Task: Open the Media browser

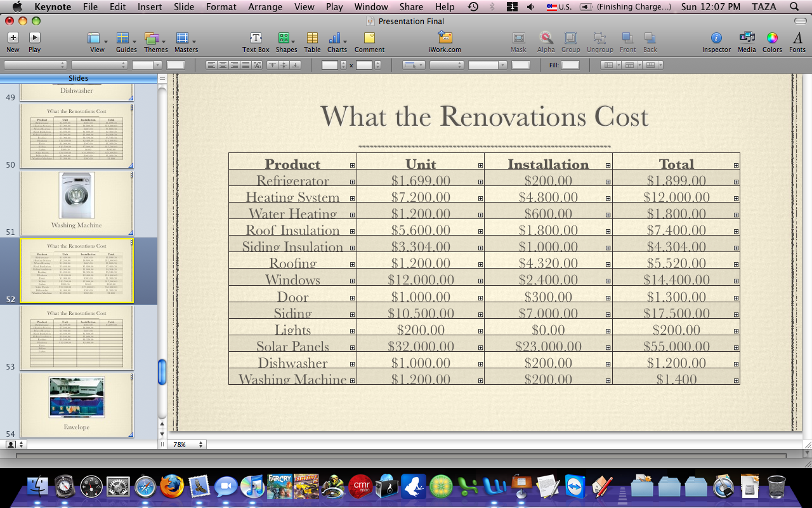Action: 747,42
